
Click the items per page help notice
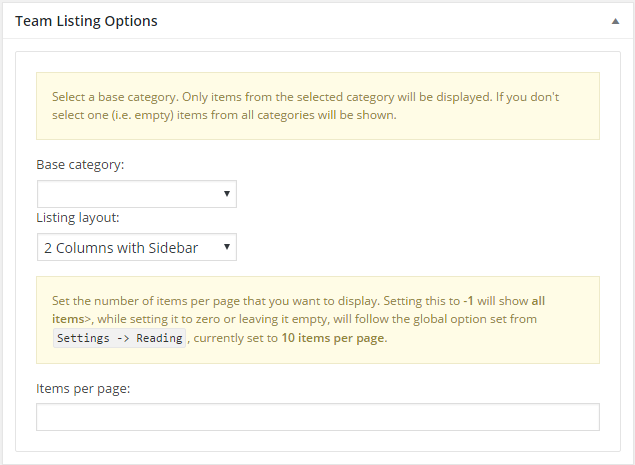(x=318, y=320)
